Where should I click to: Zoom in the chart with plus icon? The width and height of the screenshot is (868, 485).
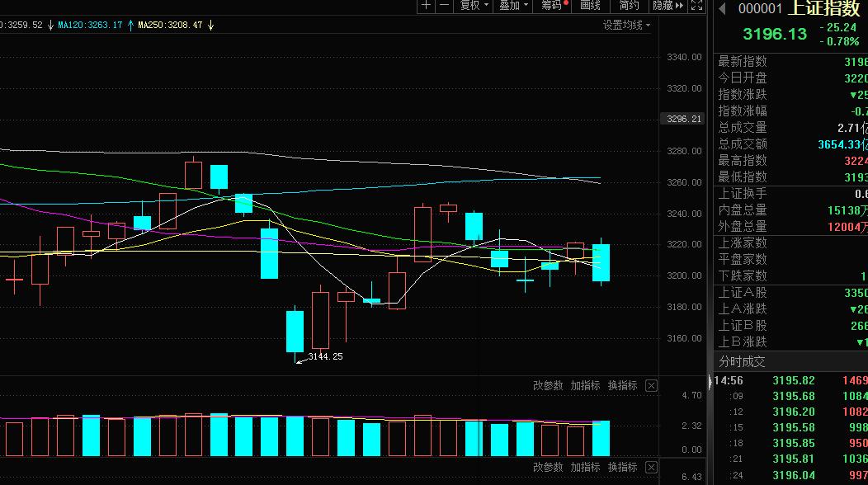click(426, 5)
